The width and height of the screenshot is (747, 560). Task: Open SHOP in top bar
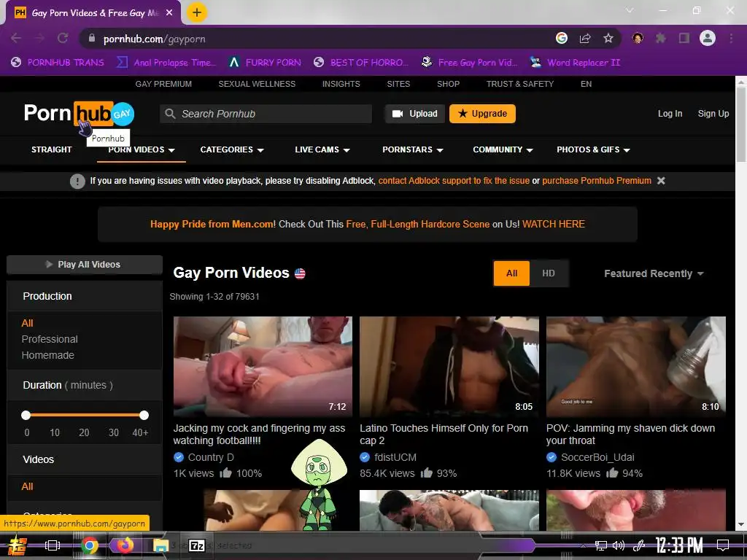(x=449, y=84)
